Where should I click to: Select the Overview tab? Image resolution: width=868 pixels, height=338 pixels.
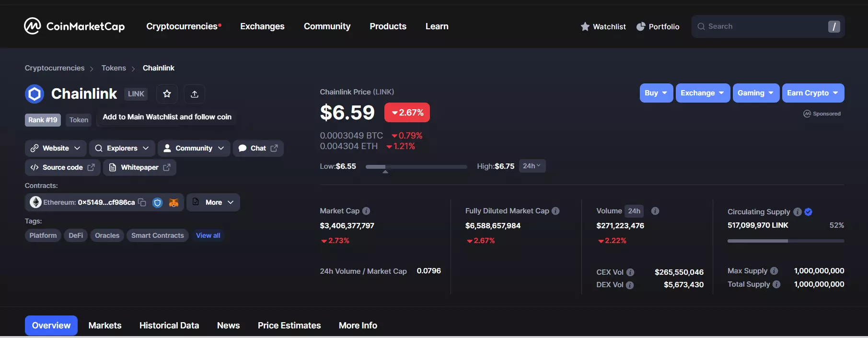51,326
